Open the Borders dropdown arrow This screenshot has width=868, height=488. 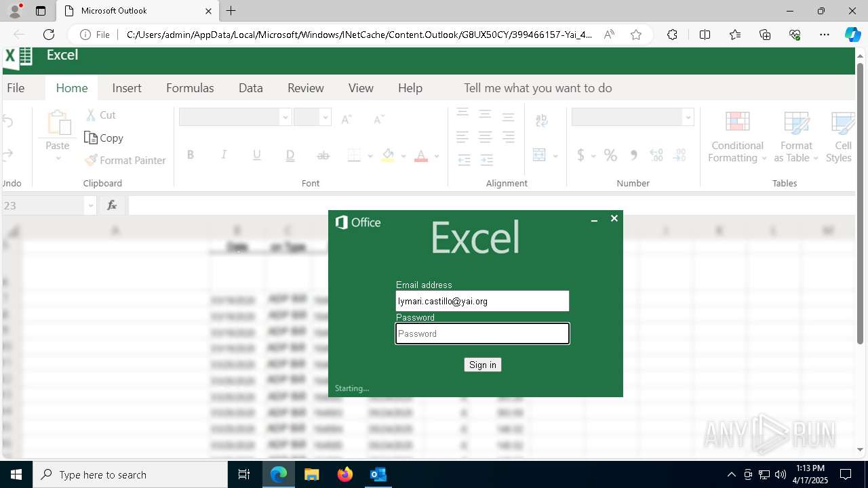pyautogui.click(x=370, y=156)
